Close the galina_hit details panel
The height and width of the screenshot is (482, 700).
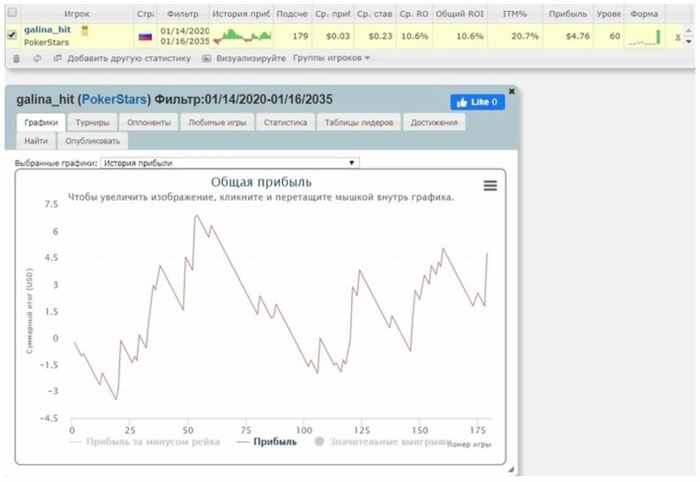(512, 91)
